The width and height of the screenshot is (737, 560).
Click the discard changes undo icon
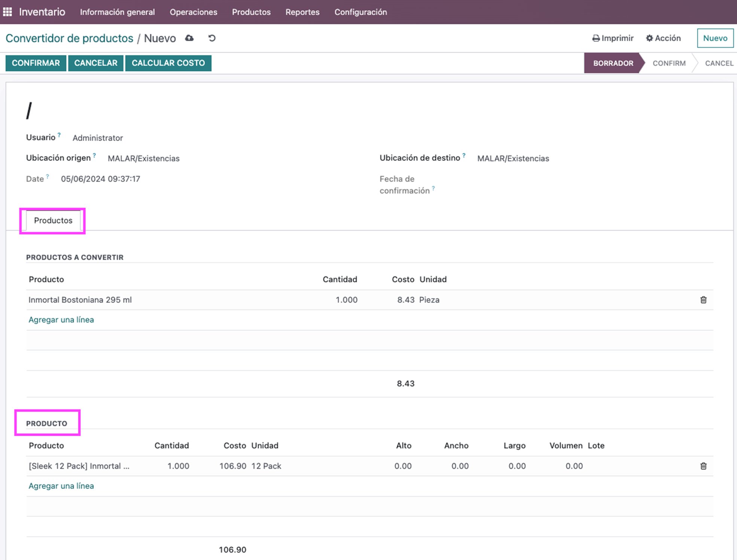click(x=212, y=38)
